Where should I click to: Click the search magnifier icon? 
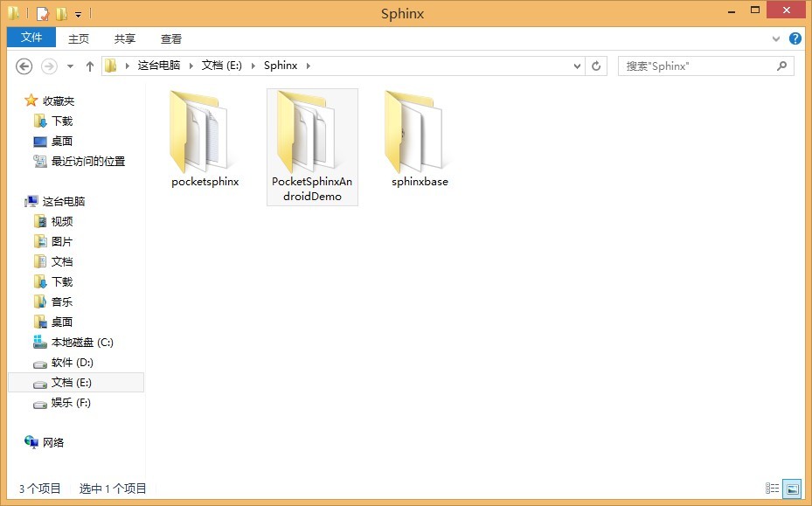click(782, 66)
